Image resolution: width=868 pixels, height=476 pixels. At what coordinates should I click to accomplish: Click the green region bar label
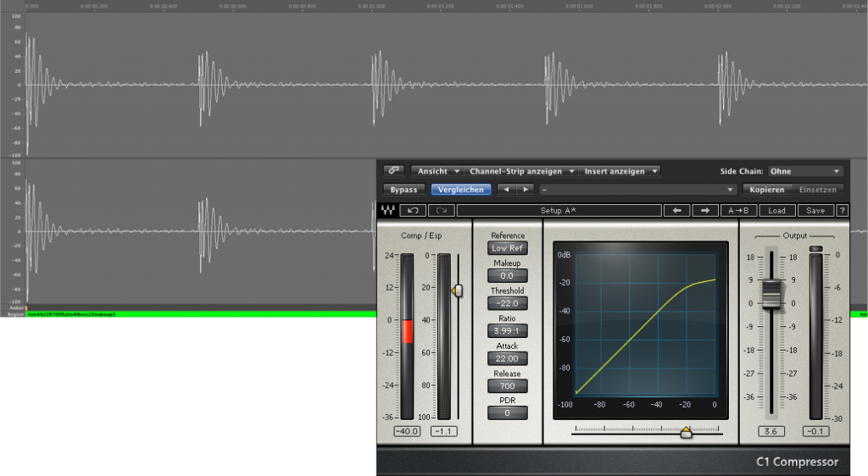[x=72, y=314]
